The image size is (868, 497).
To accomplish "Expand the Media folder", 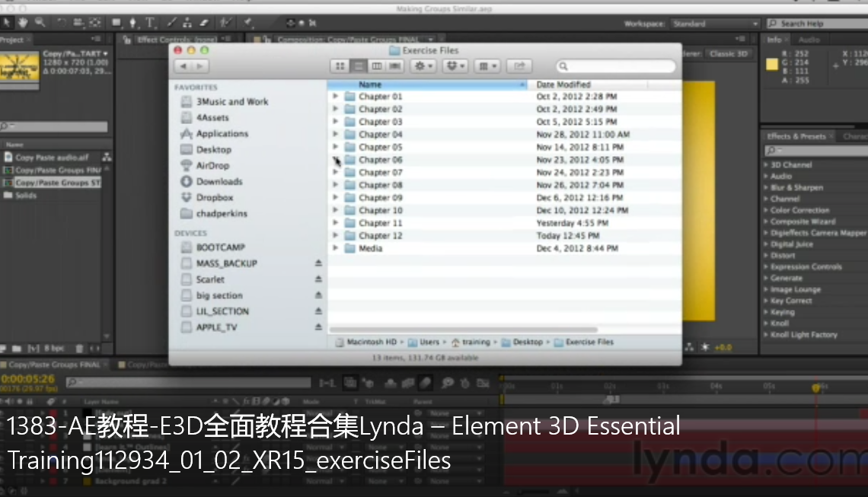I will (335, 248).
